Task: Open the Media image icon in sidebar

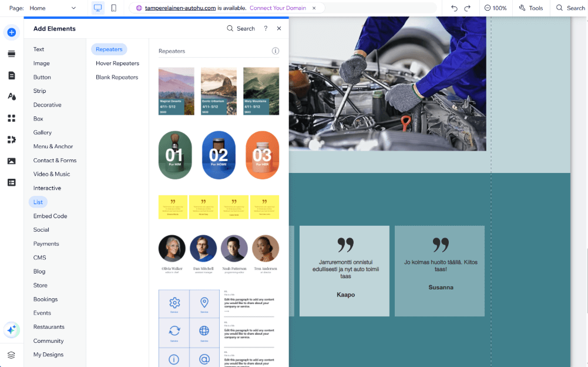Action: coord(11,161)
